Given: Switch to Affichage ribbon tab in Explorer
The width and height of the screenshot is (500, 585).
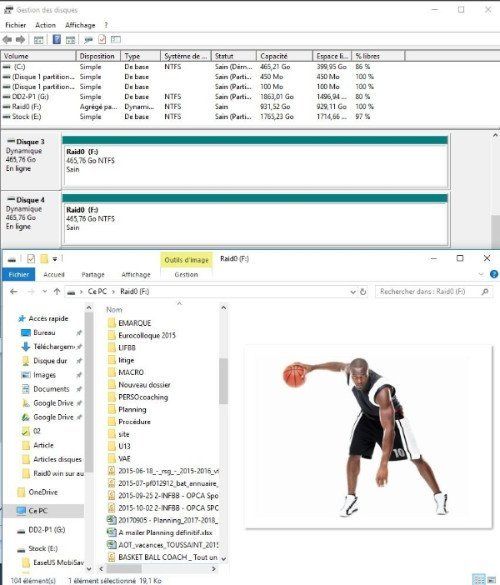Looking at the screenshot, I should coord(136,275).
